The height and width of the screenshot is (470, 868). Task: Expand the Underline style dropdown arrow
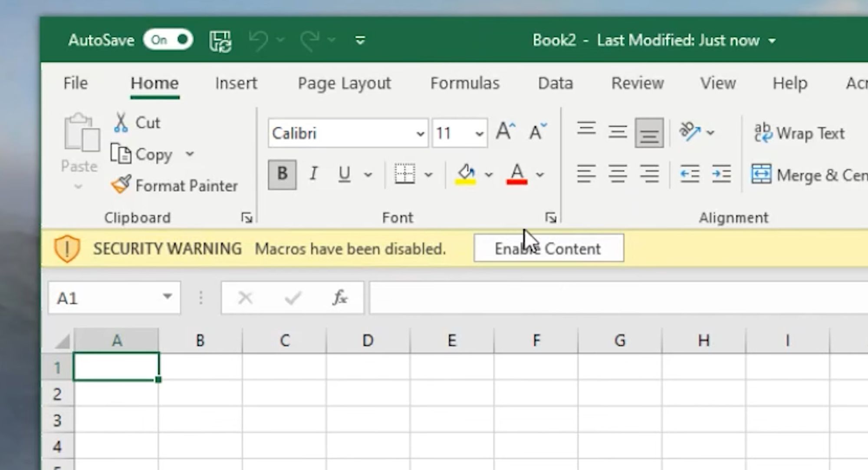coord(367,174)
